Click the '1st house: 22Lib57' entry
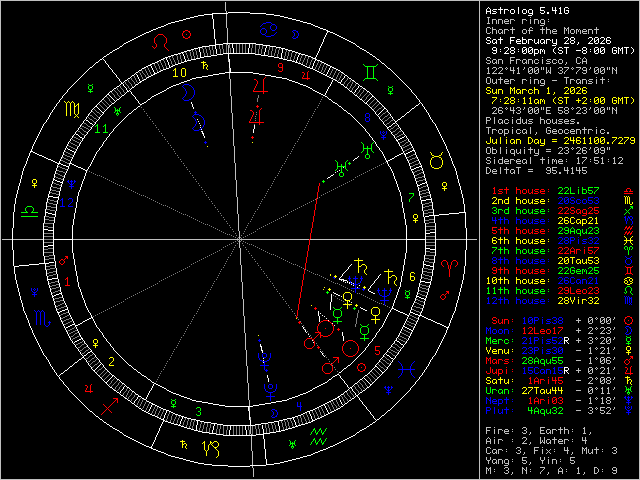Screen dimensions: 640x480 [x=545, y=190]
